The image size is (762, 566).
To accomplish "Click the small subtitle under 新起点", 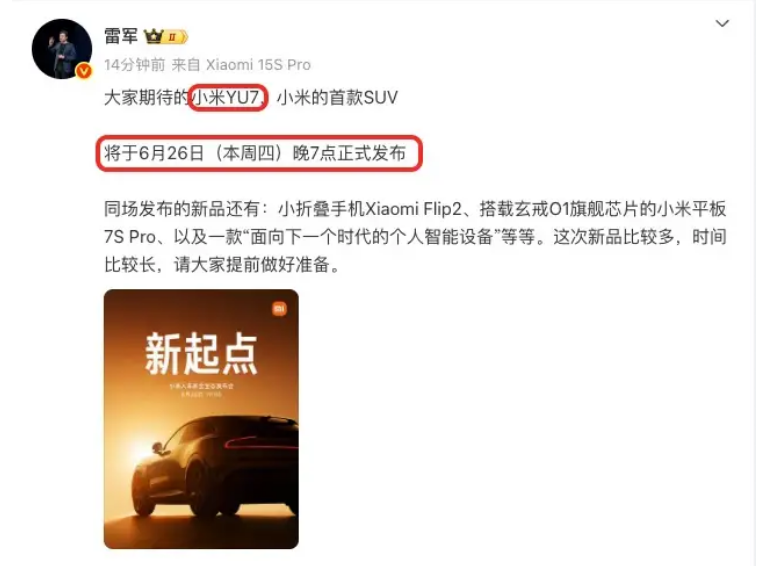I will tap(201, 390).
